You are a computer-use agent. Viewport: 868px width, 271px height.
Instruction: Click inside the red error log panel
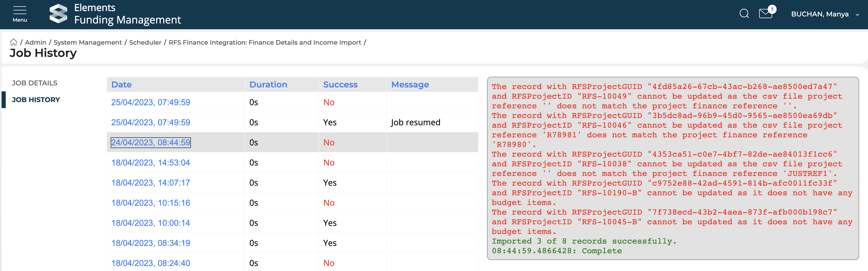[672, 169]
